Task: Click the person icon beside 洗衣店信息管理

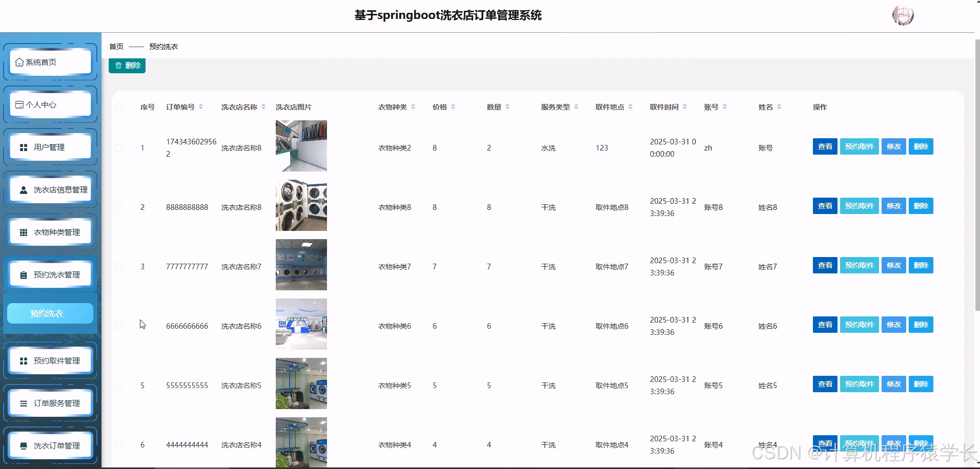Action: point(24,190)
